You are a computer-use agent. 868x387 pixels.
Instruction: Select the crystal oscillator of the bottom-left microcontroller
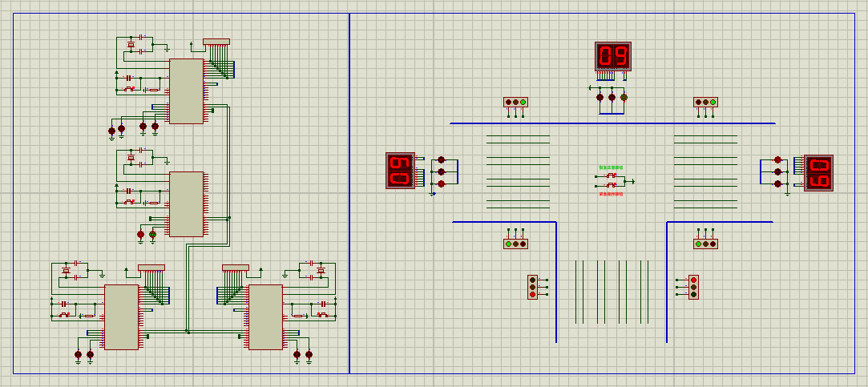pyautogui.click(x=66, y=270)
